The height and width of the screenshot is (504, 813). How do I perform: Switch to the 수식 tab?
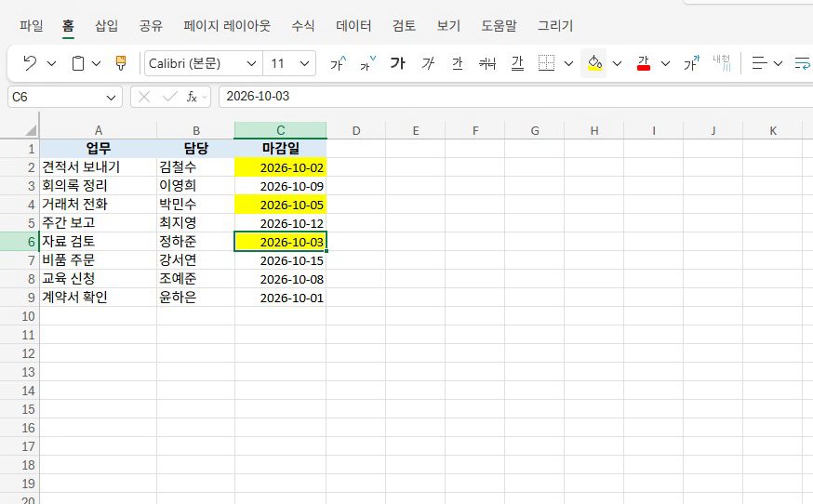coord(303,25)
